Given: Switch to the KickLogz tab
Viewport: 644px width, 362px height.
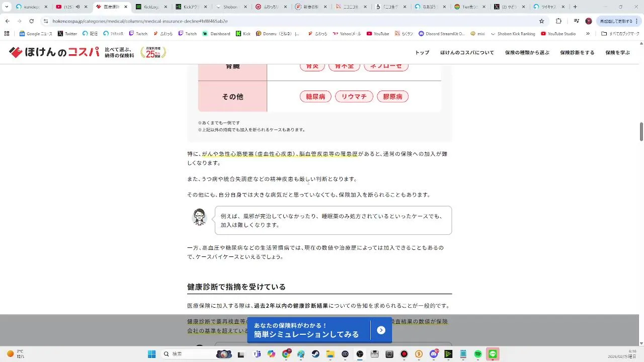Looking at the screenshot, I should [152, 7].
